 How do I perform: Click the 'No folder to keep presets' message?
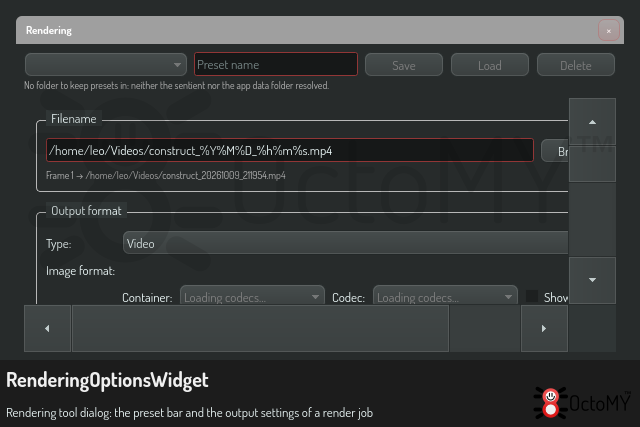coord(176,86)
